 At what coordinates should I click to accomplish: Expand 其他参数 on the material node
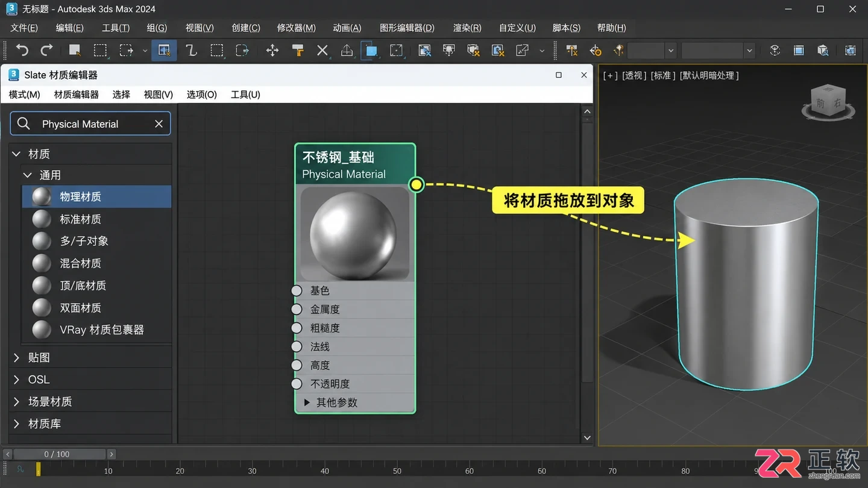pyautogui.click(x=307, y=402)
